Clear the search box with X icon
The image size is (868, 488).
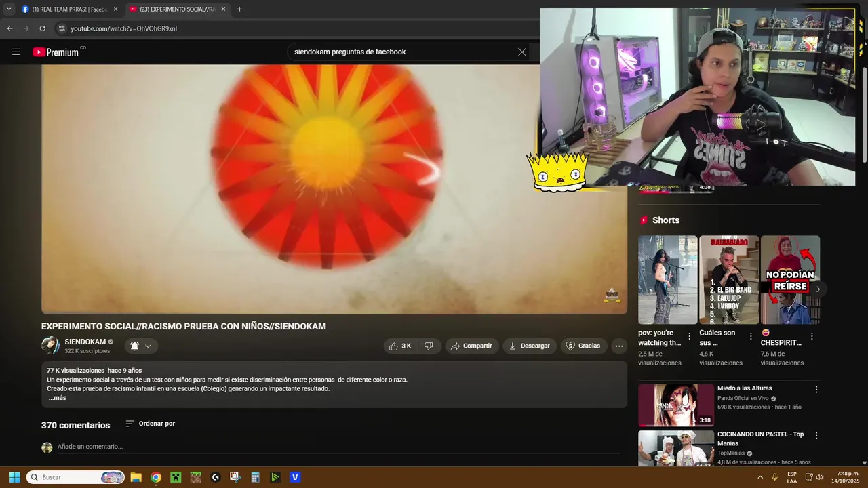coord(522,52)
